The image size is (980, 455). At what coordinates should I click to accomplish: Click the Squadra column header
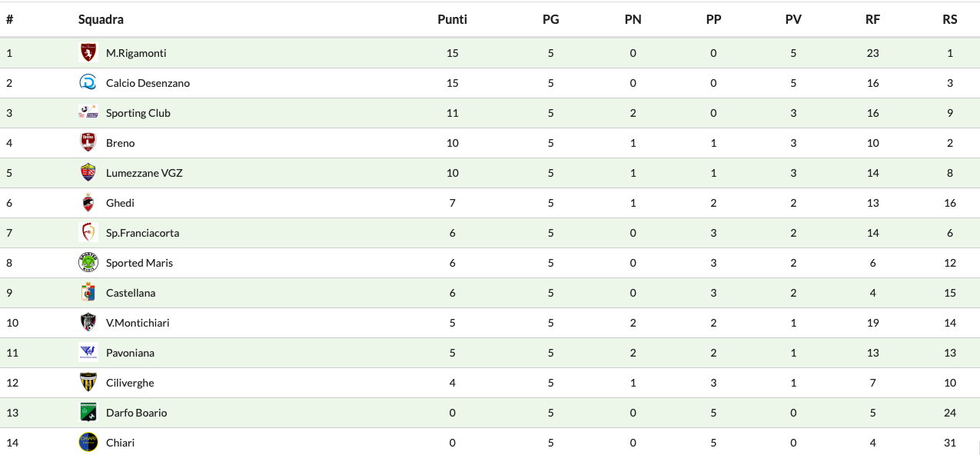click(x=101, y=19)
